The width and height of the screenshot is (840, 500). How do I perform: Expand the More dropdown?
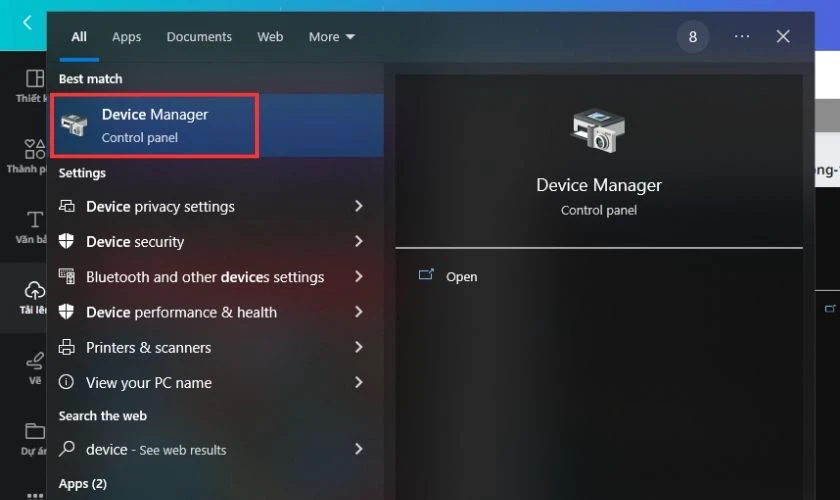click(332, 36)
